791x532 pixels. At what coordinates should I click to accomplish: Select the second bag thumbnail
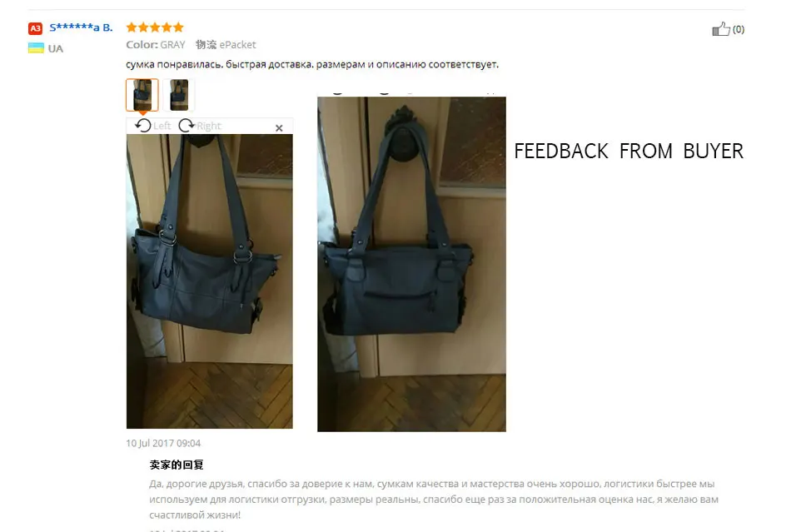[179, 95]
